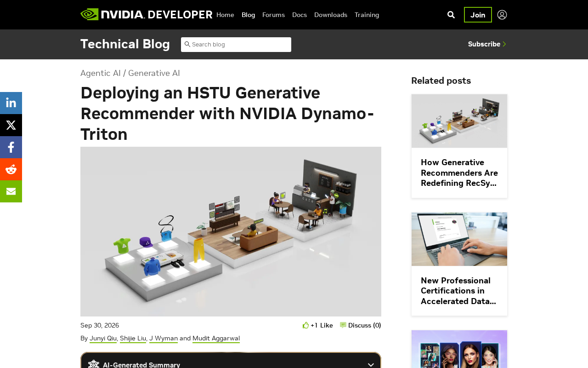Share the post on Reddit
Viewport: 588px width, 368px height.
pyautogui.click(x=11, y=169)
